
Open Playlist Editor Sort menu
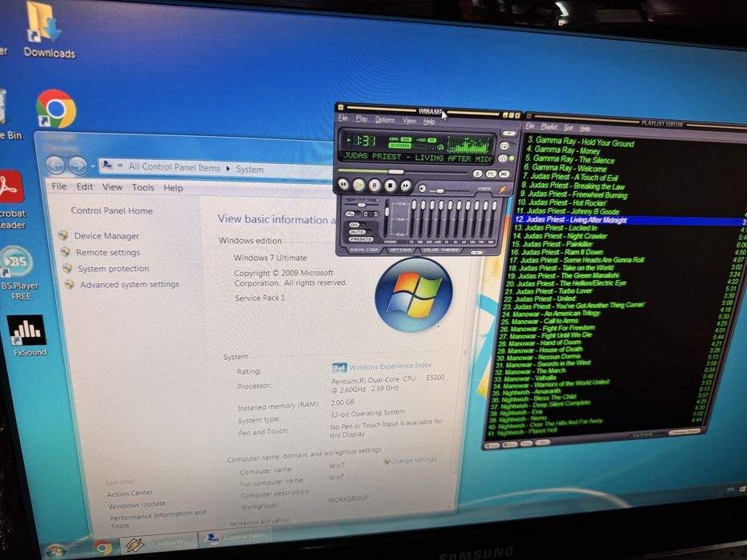568,128
